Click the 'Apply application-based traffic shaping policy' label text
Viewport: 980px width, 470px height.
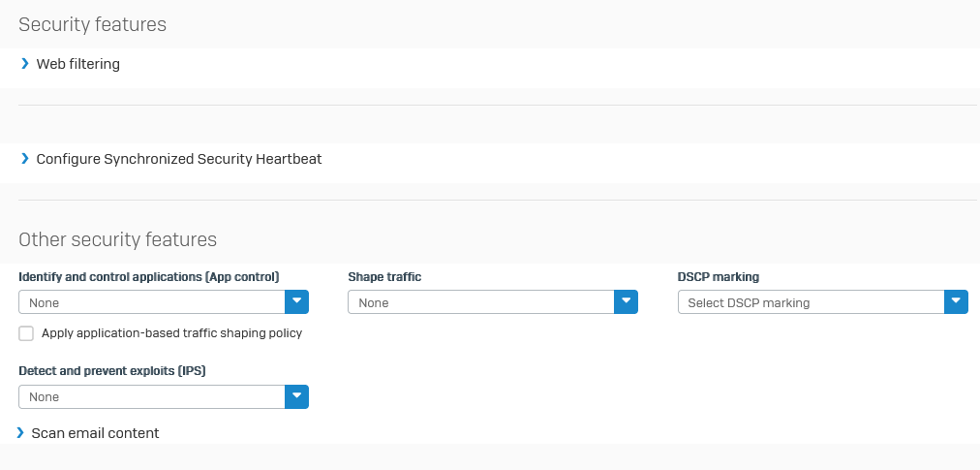coord(171,333)
